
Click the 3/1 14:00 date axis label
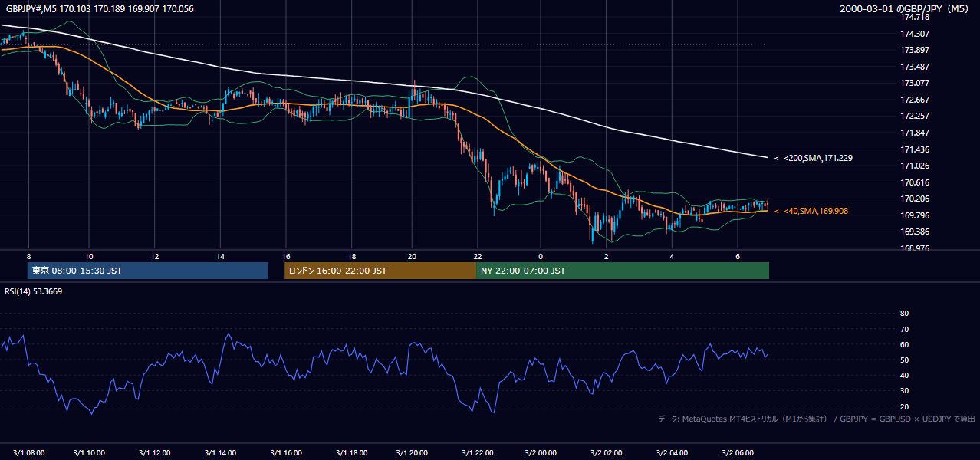[222, 453]
